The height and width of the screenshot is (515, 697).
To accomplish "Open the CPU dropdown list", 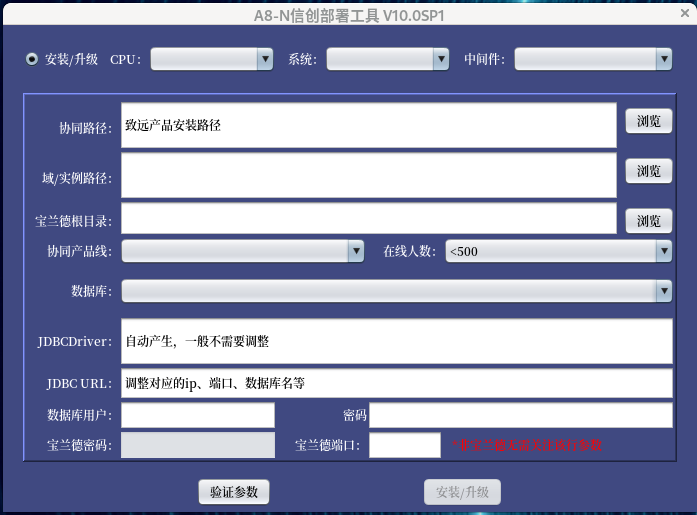I will point(212,59).
